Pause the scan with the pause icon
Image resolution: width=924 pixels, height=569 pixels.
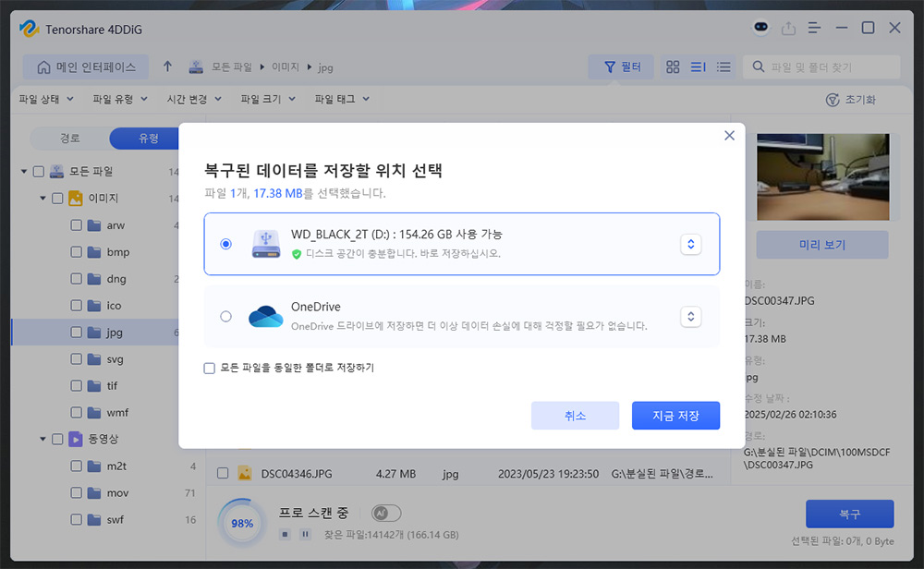(x=305, y=534)
